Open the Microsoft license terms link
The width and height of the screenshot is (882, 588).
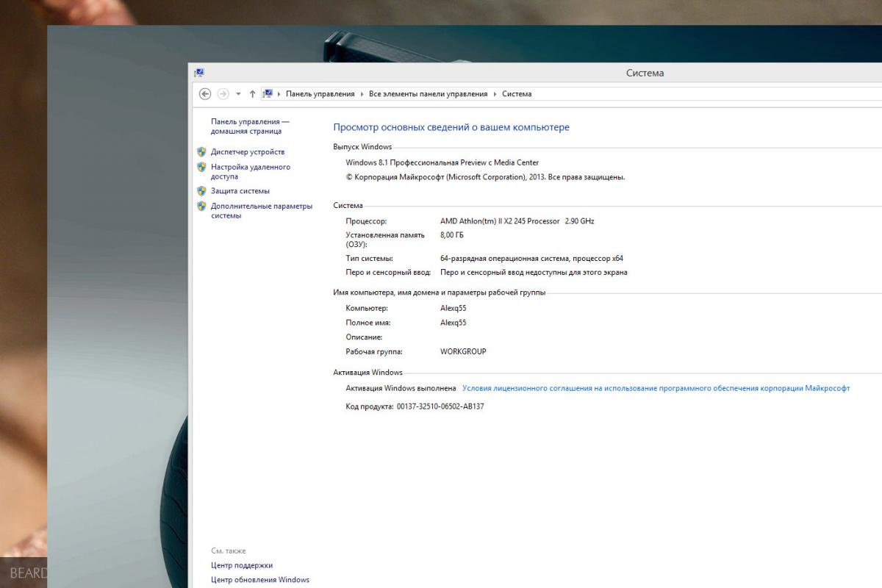click(656, 388)
